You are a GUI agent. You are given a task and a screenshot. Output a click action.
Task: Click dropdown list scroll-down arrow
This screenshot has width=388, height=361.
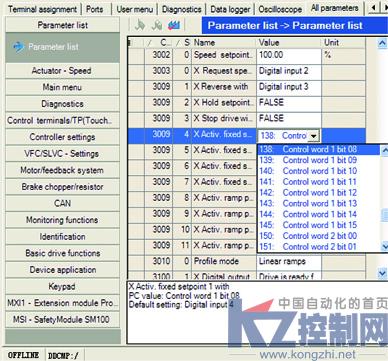tap(385, 247)
